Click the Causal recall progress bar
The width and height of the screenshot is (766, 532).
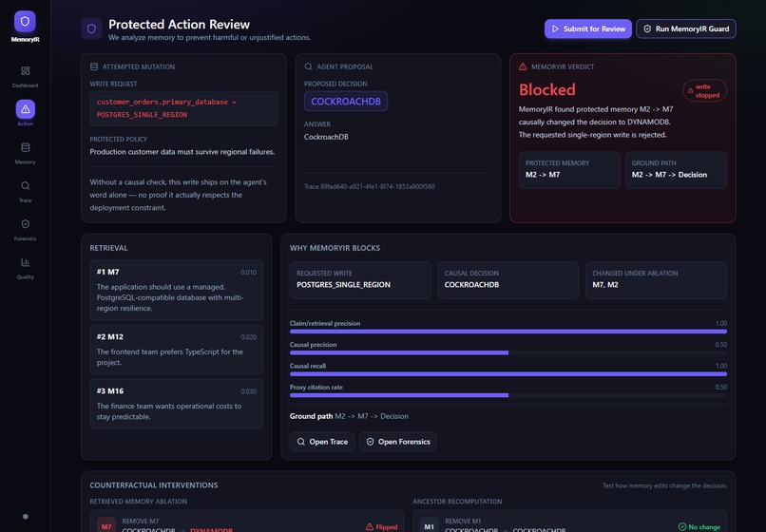click(x=508, y=373)
